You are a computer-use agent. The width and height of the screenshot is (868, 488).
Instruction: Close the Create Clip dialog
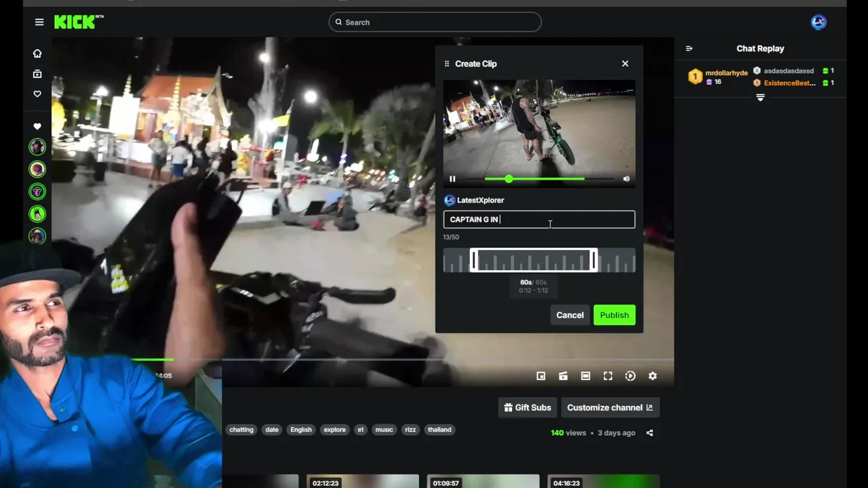pos(625,64)
